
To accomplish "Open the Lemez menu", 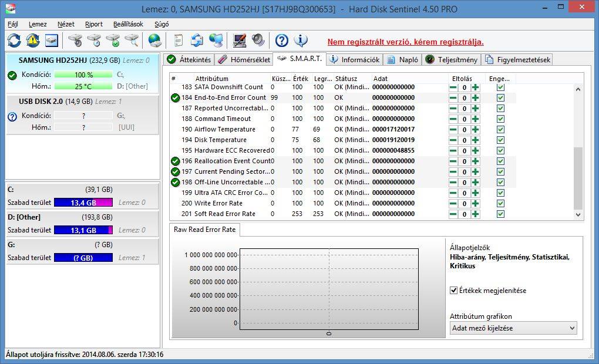I will [38, 24].
